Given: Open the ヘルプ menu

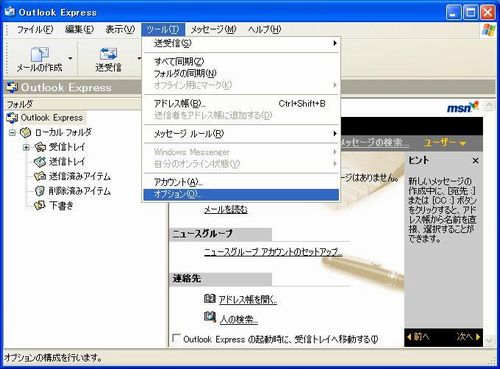Looking at the screenshot, I should [x=264, y=30].
